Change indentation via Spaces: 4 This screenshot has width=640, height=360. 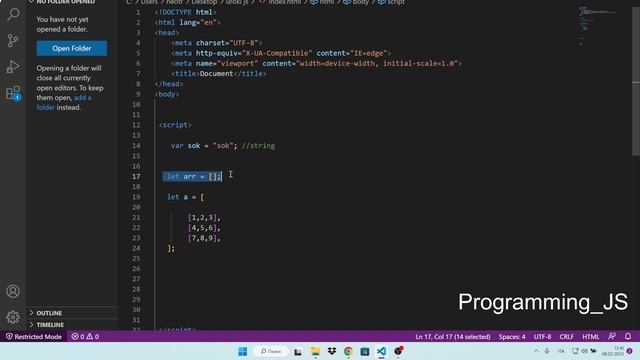tap(512, 337)
